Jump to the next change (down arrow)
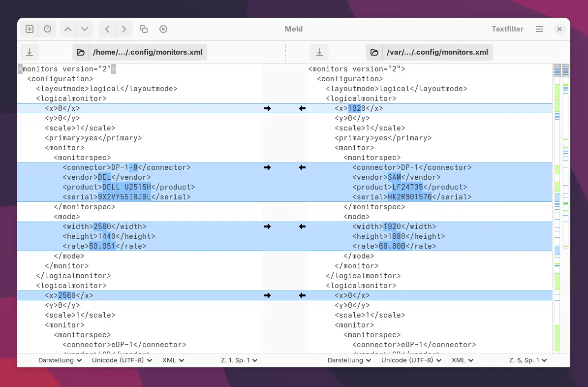Viewport: 588px width, 387px height. click(x=85, y=29)
